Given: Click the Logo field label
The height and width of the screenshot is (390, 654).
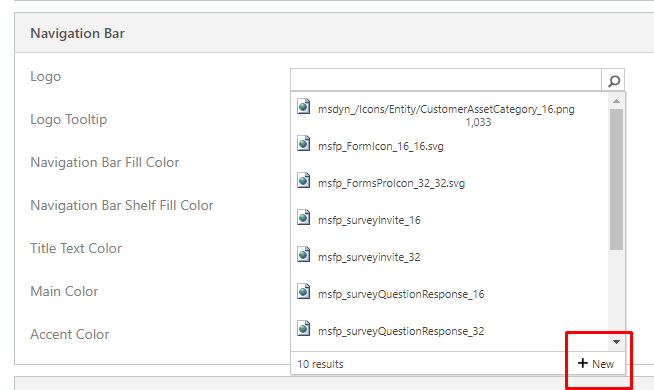Looking at the screenshot, I should tap(45, 77).
